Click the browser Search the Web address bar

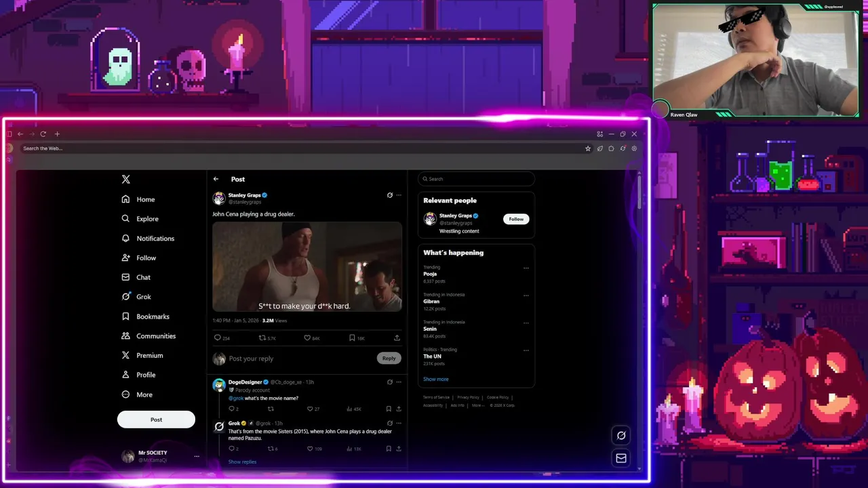tap(301, 148)
